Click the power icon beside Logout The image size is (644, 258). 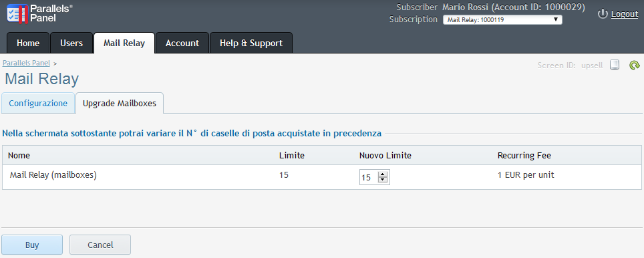click(603, 14)
